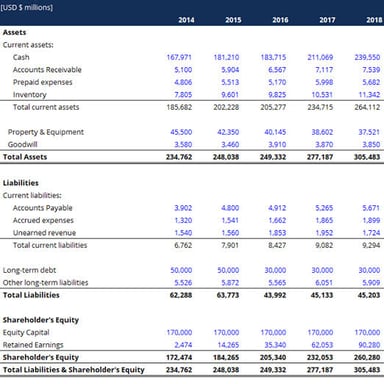Select Prepaid expenses 2018 value 5,682
The height and width of the screenshot is (384, 384).
click(371, 82)
